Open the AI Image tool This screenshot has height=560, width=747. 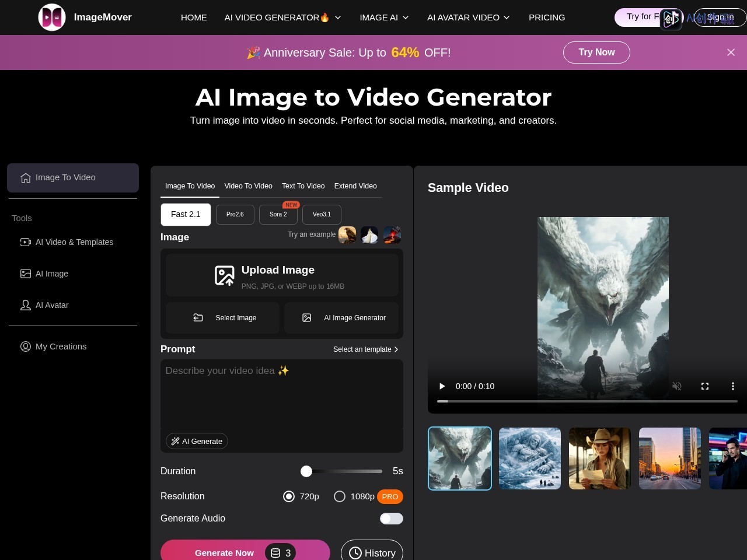coord(44,274)
